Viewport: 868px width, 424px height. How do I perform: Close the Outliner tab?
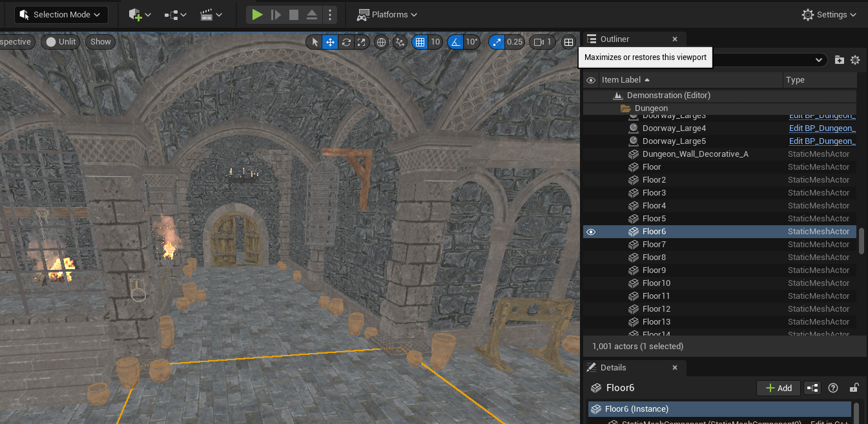pyautogui.click(x=675, y=39)
